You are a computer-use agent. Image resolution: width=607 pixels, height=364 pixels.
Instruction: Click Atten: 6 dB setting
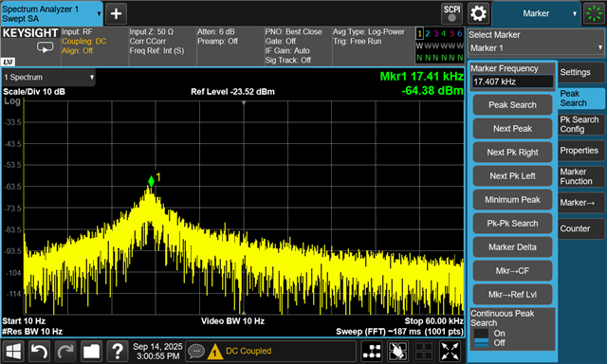(215, 32)
